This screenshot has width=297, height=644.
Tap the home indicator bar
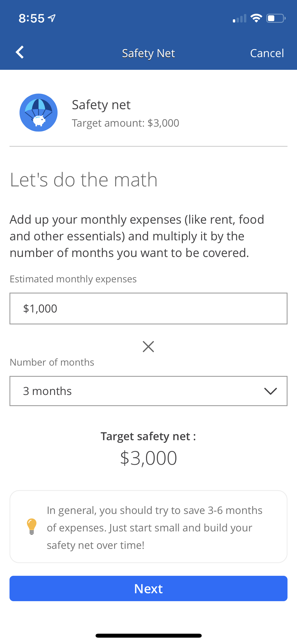pos(148,636)
